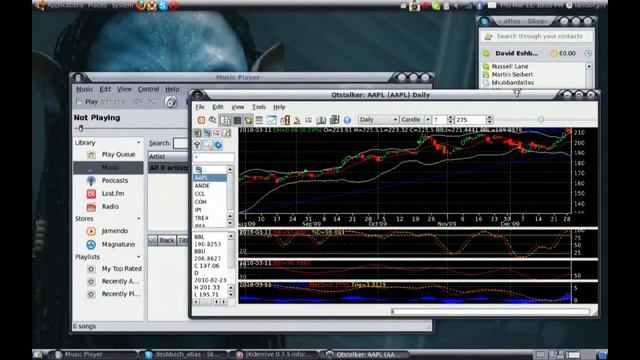Click the options icon beside the red Quit icon
This screenshot has height=360, width=640.
click(x=213, y=120)
